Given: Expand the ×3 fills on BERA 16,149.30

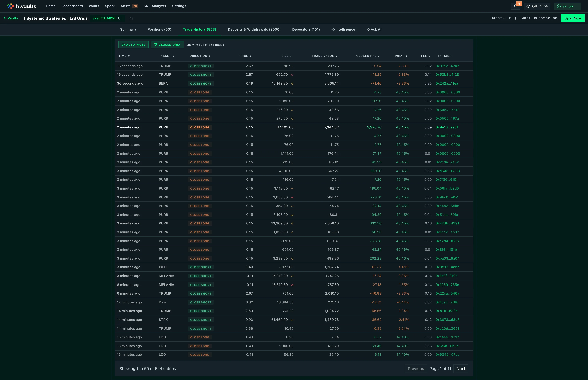Looking at the screenshot, I should (292, 84).
